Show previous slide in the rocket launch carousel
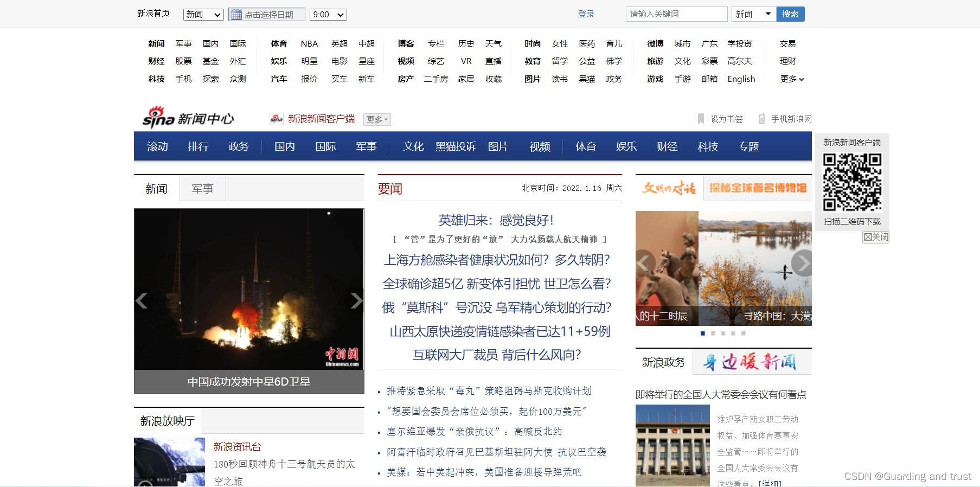The width and height of the screenshot is (980, 487). click(142, 300)
